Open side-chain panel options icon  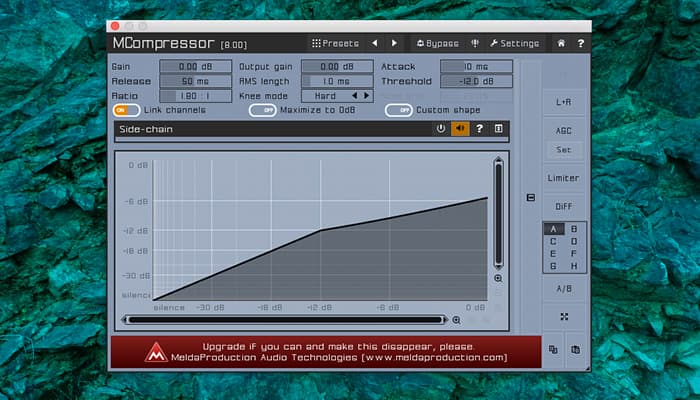point(499,129)
